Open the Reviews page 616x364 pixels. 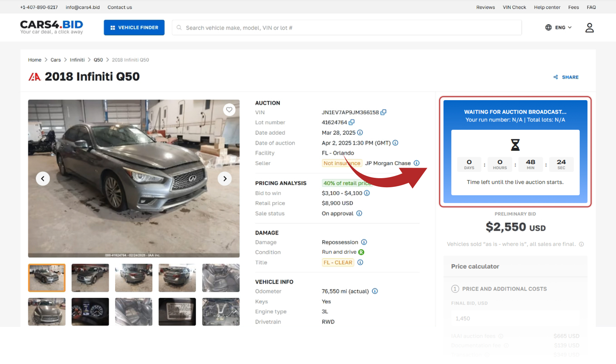[x=485, y=7]
